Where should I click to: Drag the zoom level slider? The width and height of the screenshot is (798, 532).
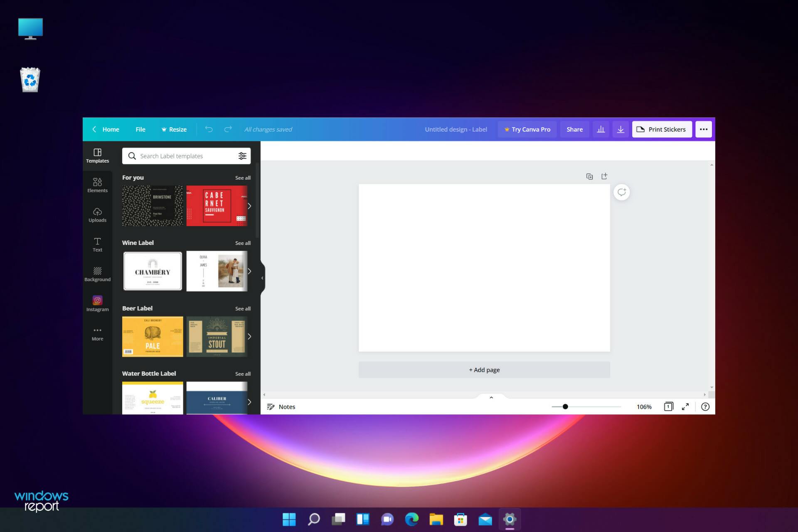[x=565, y=407]
